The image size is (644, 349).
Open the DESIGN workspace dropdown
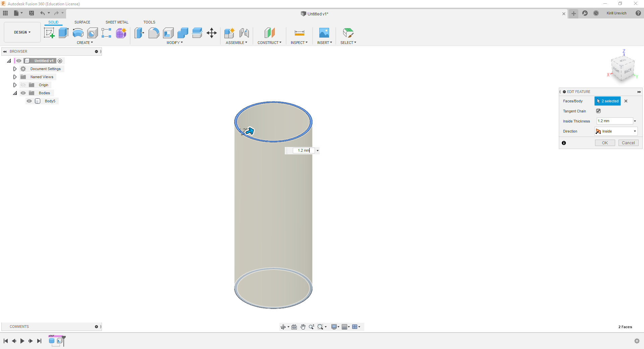coord(22,32)
